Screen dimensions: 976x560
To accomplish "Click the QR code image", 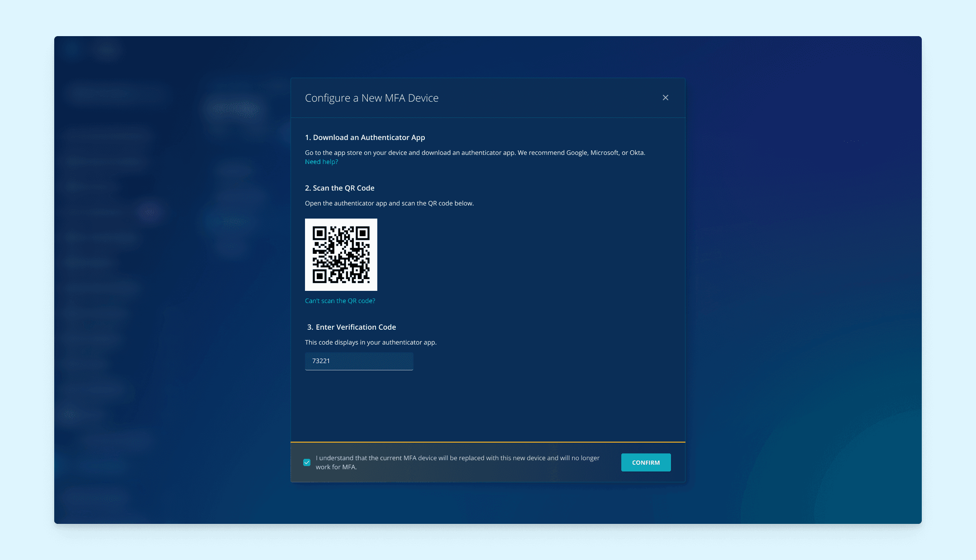I will coord(341,255).
